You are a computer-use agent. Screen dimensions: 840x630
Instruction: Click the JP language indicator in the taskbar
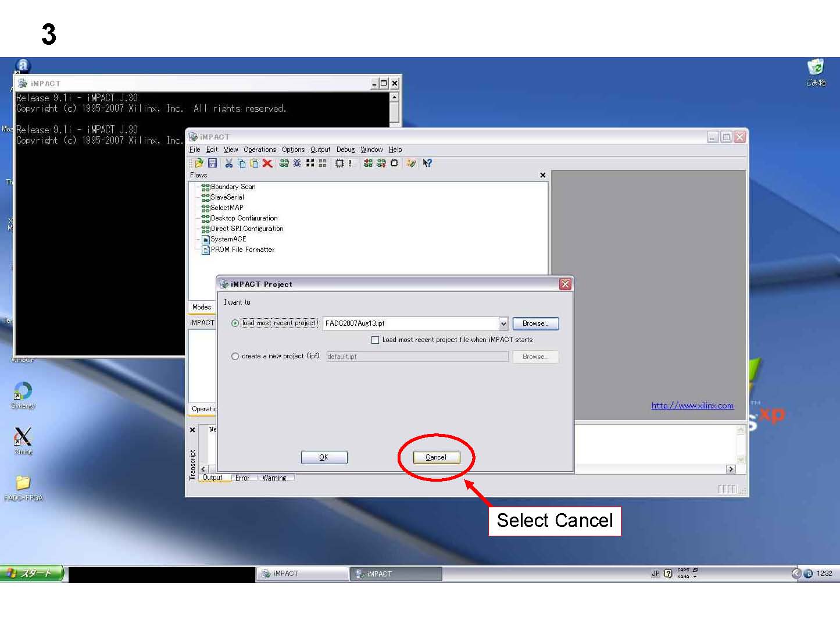[x=656, y=574]
